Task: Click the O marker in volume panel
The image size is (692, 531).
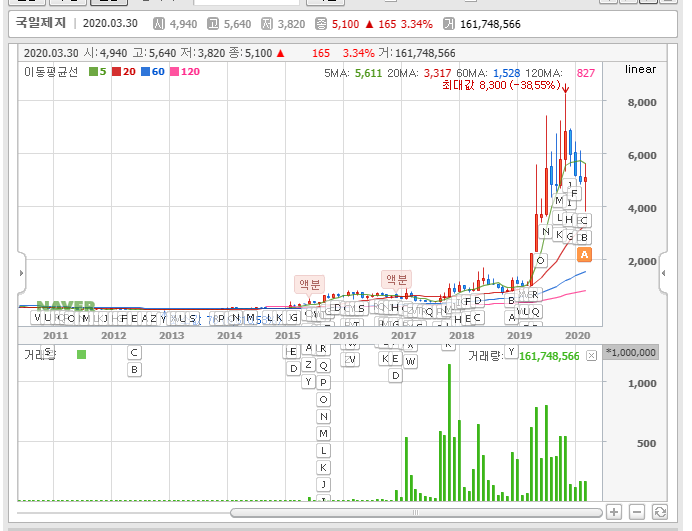Action: [x=323, y=399]
